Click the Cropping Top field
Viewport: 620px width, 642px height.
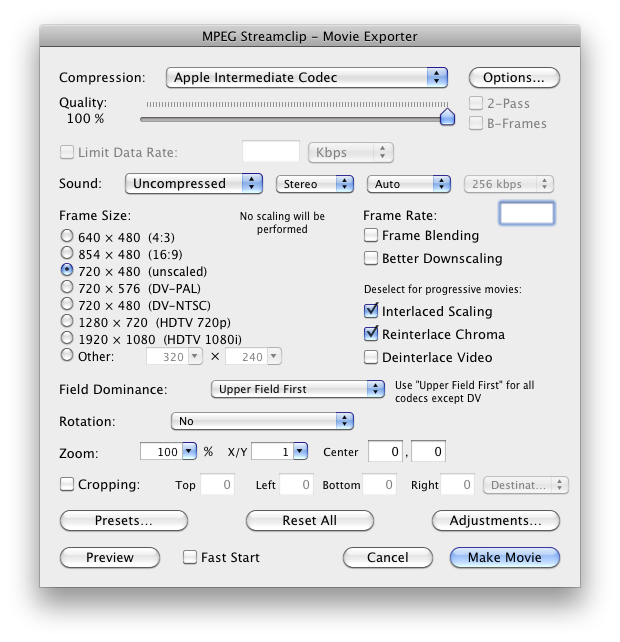(x=217, y=485)
